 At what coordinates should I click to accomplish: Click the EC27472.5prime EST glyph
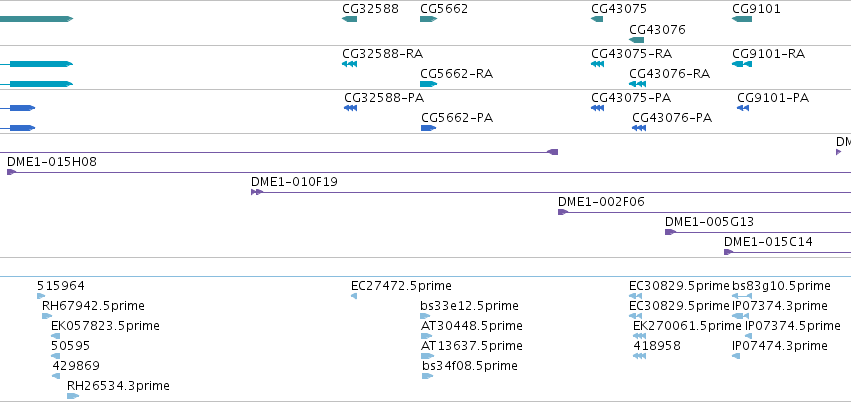pos(354,296)
